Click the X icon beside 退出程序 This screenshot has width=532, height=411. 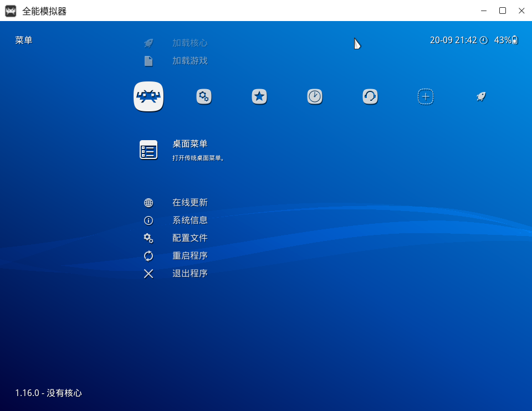point(148,273)
